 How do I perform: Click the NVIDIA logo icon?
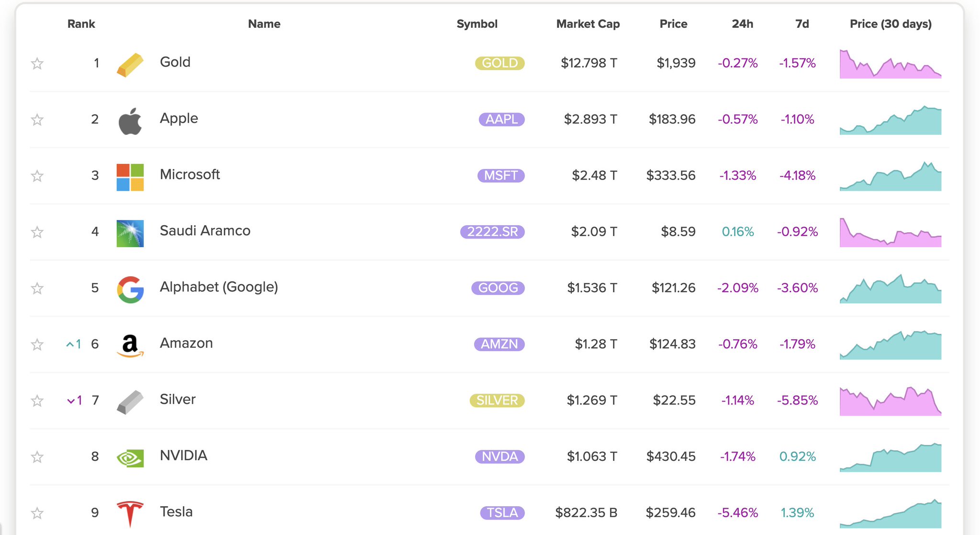pos(130,458)
